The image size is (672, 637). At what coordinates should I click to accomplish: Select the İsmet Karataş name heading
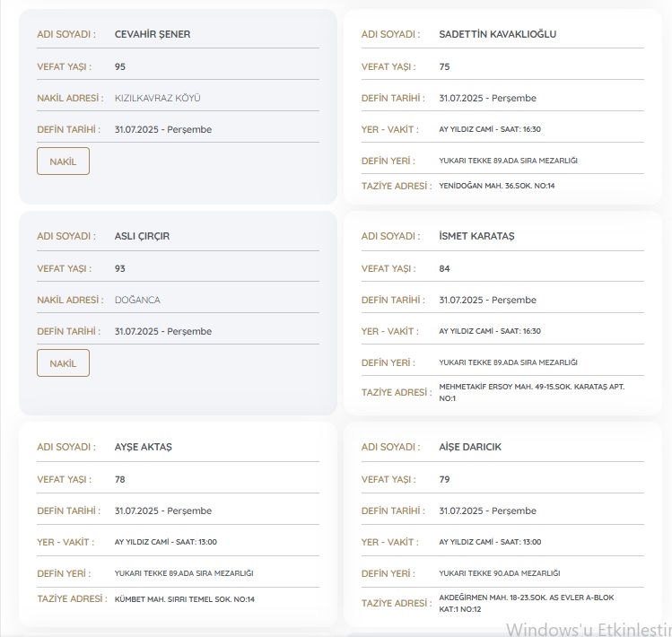[x=476, y=236]
